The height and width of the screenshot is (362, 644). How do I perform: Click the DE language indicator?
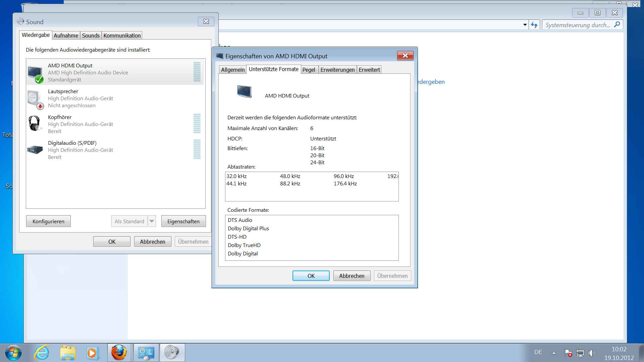point(538,352)
